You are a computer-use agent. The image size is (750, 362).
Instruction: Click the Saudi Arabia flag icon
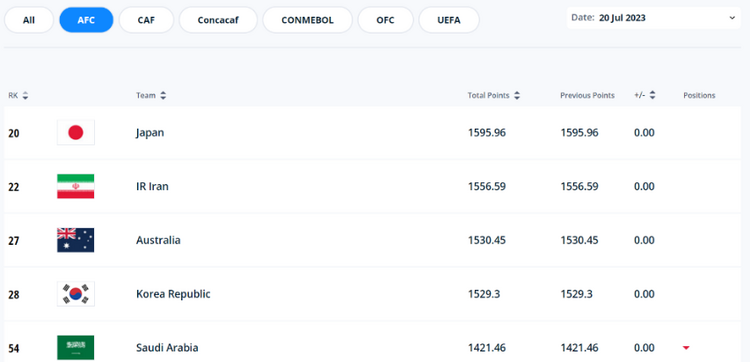point(76,348)
